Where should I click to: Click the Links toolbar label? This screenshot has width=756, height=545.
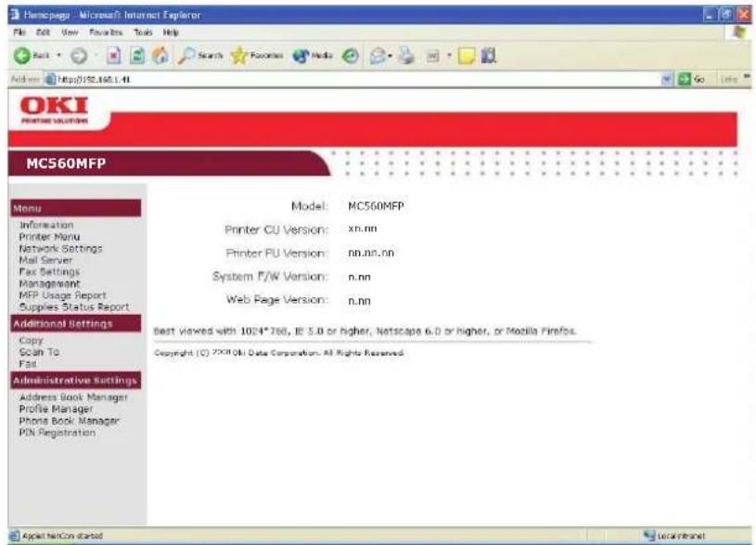tap(728, 79)
